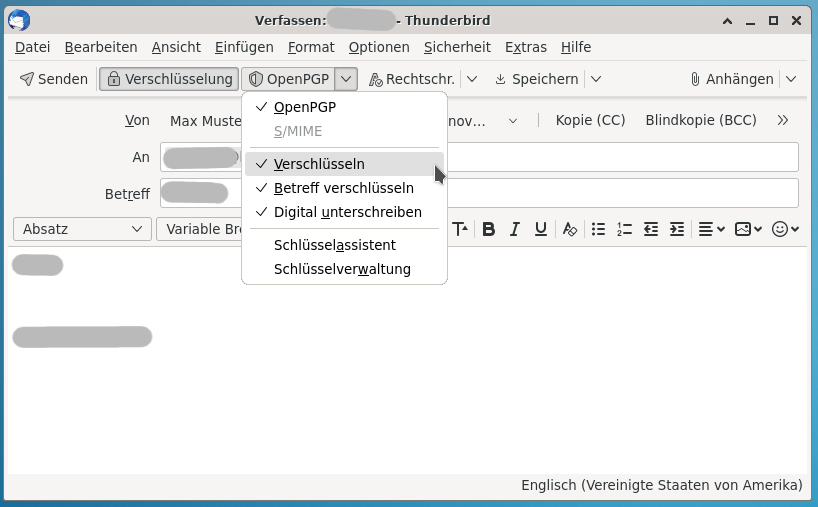Image resolution: width=818 pixels, height=507 pixels.
Task: Click into the message body area
Action: [x=407, y=360]
